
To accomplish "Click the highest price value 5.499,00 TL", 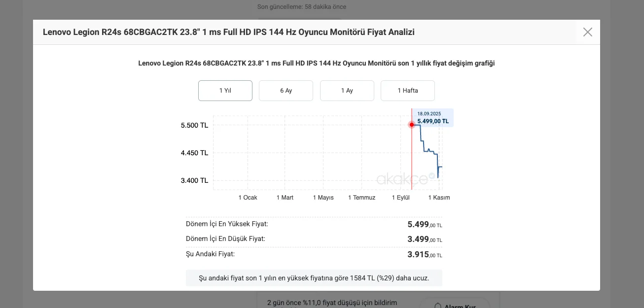I will pyautogui.click(x=425, y=225).
